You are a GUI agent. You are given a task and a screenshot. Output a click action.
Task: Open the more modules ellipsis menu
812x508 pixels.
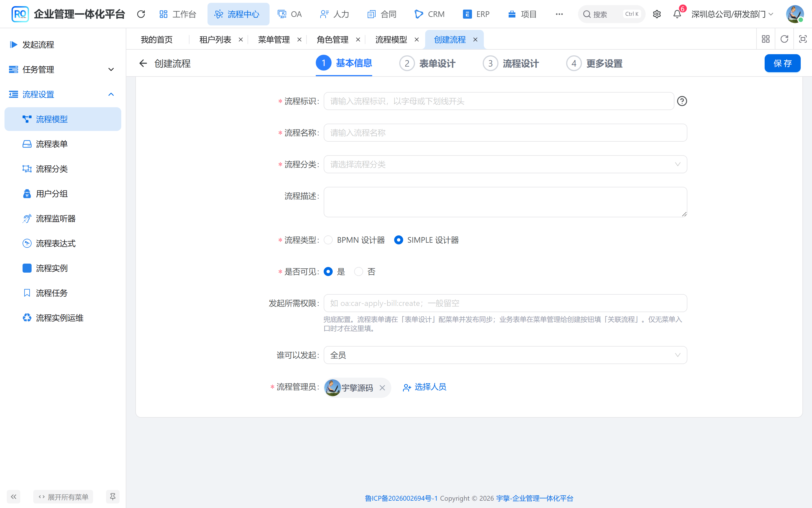[559, 14]
